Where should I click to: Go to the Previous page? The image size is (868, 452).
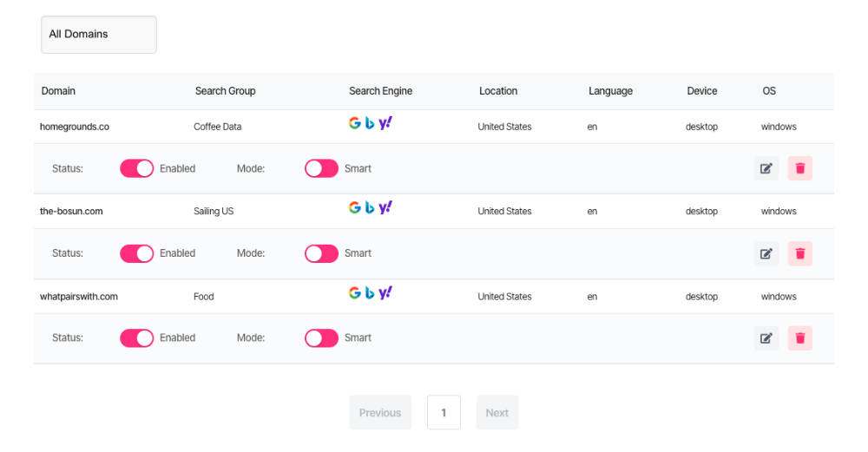(x=380, y=413)
